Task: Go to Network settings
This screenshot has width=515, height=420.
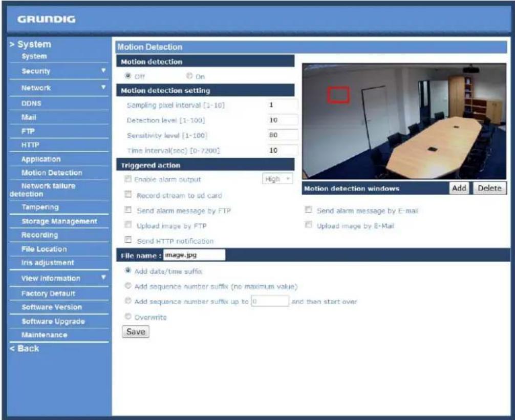Action: pos(36,88)
